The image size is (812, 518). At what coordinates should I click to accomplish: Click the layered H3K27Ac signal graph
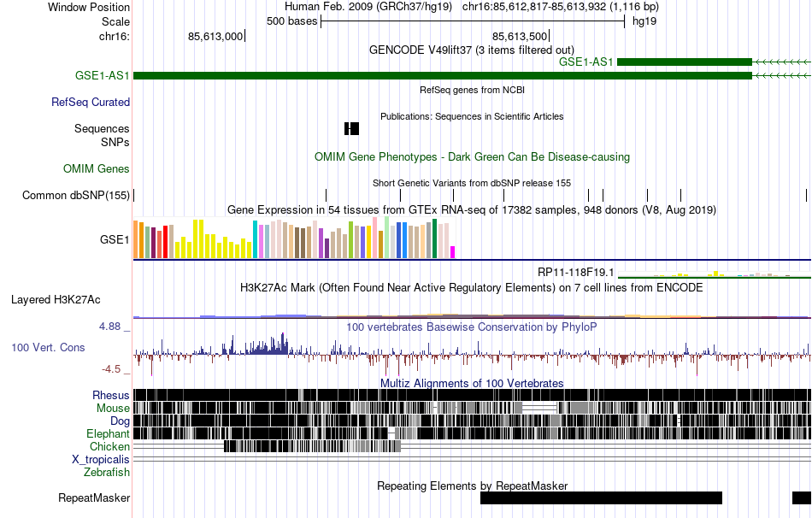pos(472,315)
